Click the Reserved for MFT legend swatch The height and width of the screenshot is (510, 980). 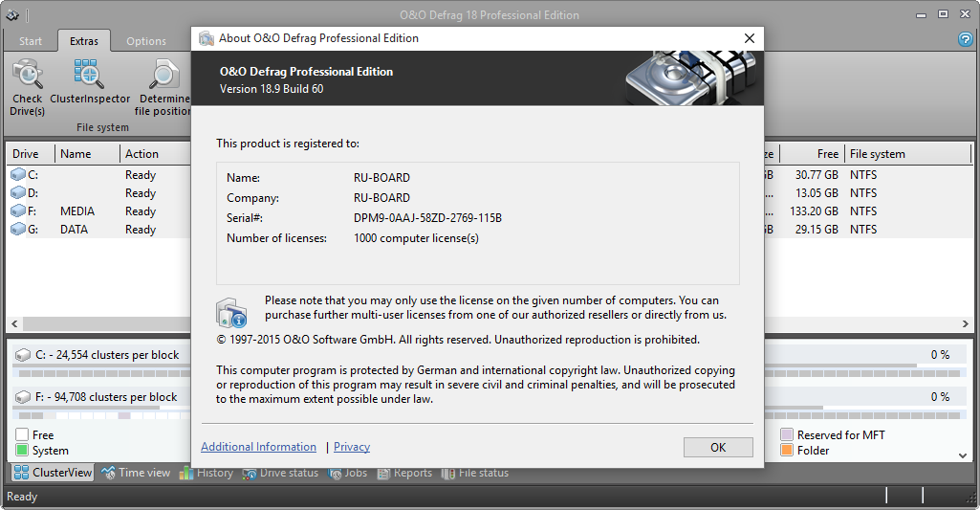(x=787, y=434)
